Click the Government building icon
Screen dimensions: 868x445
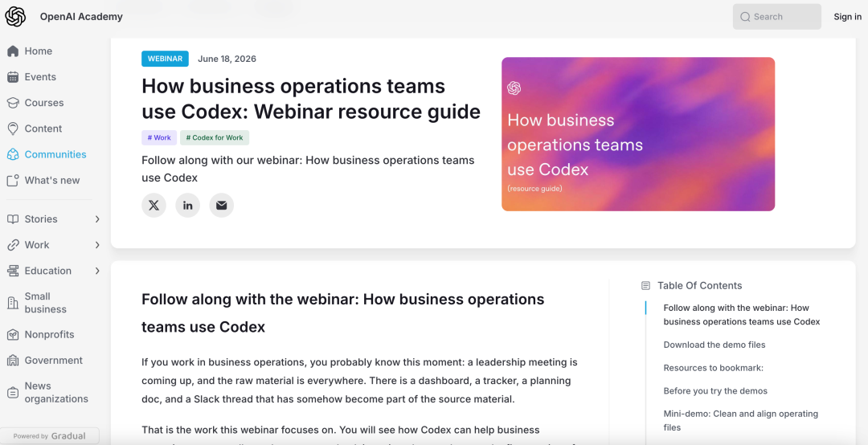coord(13,361)
